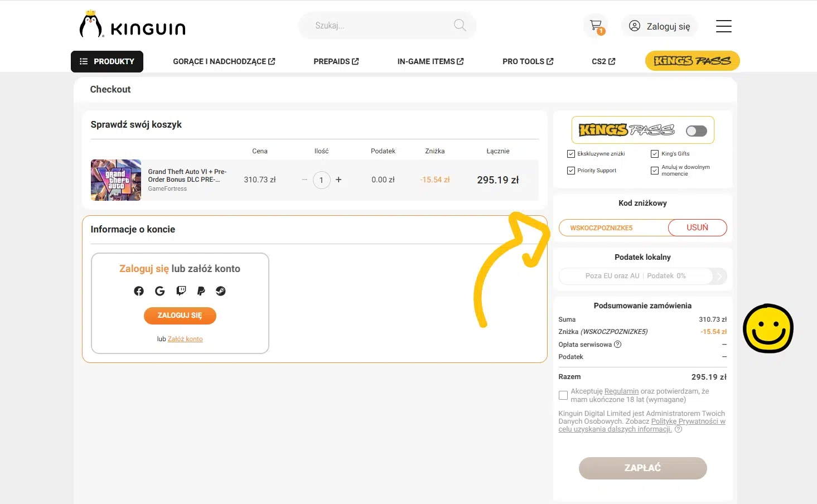Image resolution: width=817 pixels, height=504 pixels.
Task: Open the Grand Theft Auto VI thumbnail
Action: coord(116,180)
